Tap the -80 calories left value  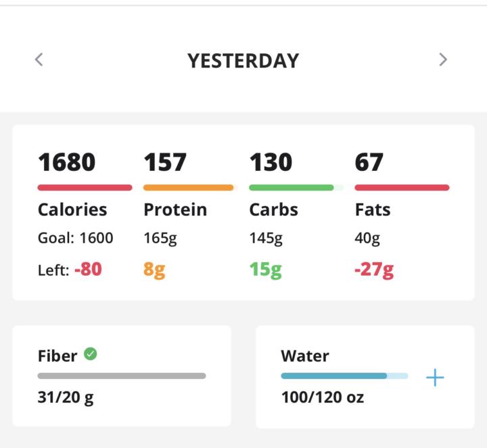pos(88,270)
